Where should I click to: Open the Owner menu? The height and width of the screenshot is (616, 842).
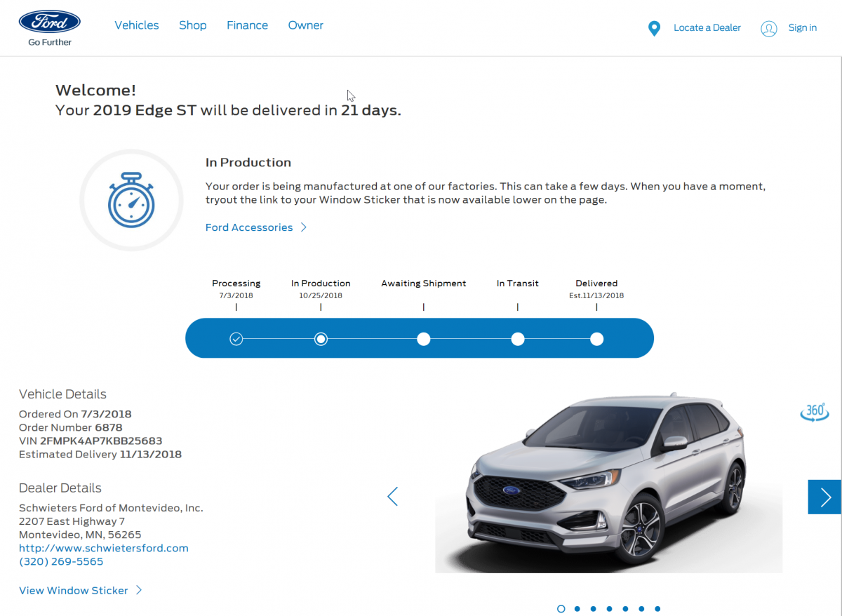(306, 25)
